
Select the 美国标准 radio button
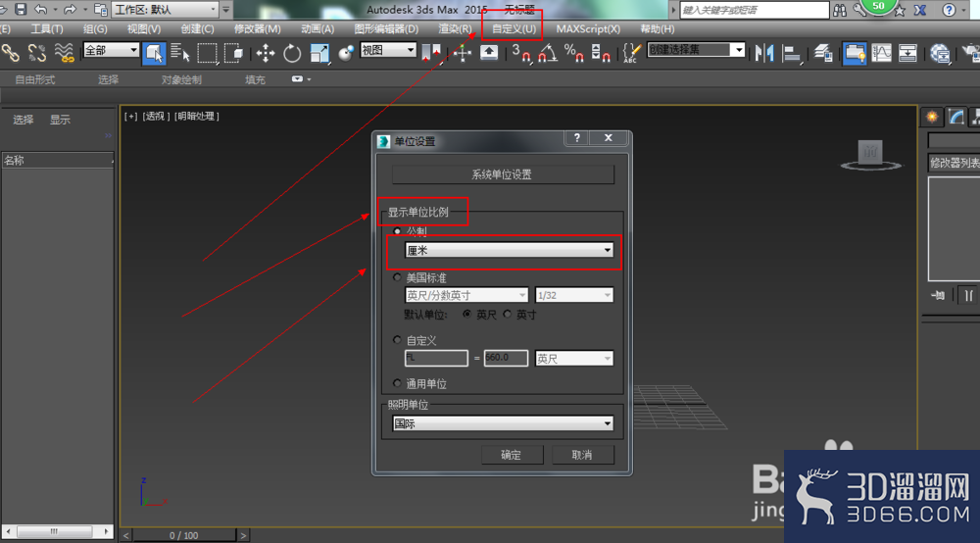(x=397, y=276)
